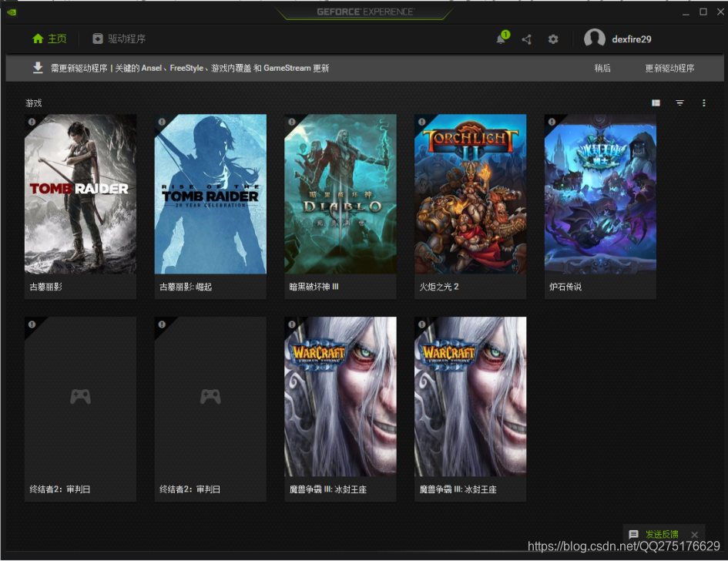Viewport: 728px width, 561px height.
Task: Click info badge on 古墓丽影 cover
Action: pyautogui.click(x=32, y=122)
